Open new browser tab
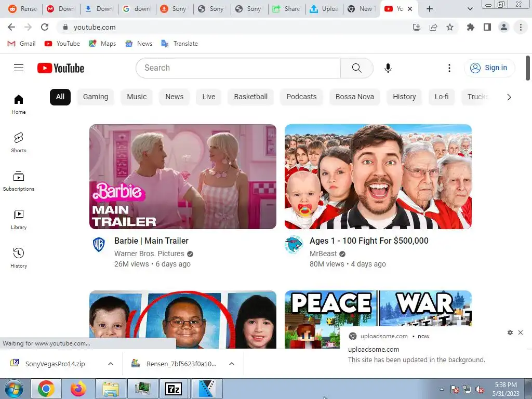The width and height of the screenshot is (532, 399). 430,9
